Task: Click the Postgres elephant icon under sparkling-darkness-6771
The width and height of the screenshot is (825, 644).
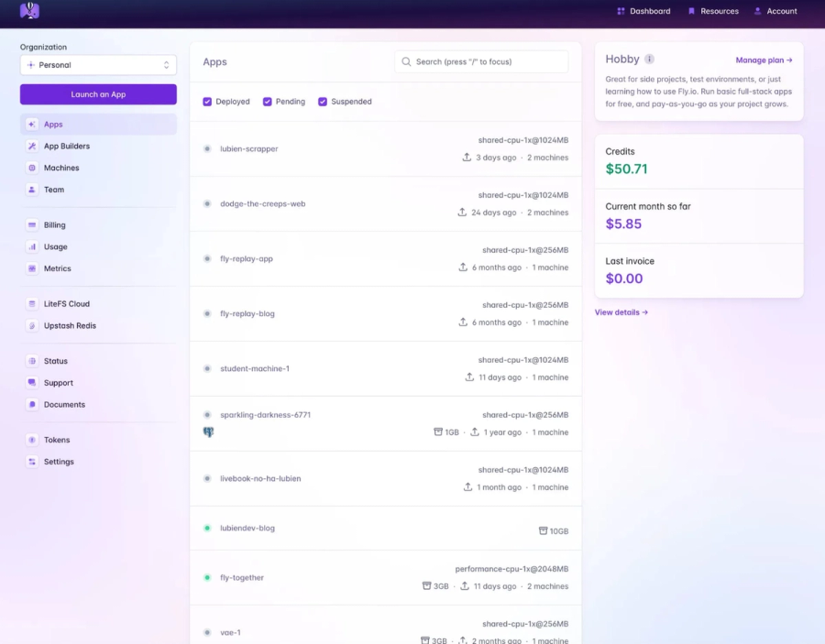Action: click(x=208, y=432)
